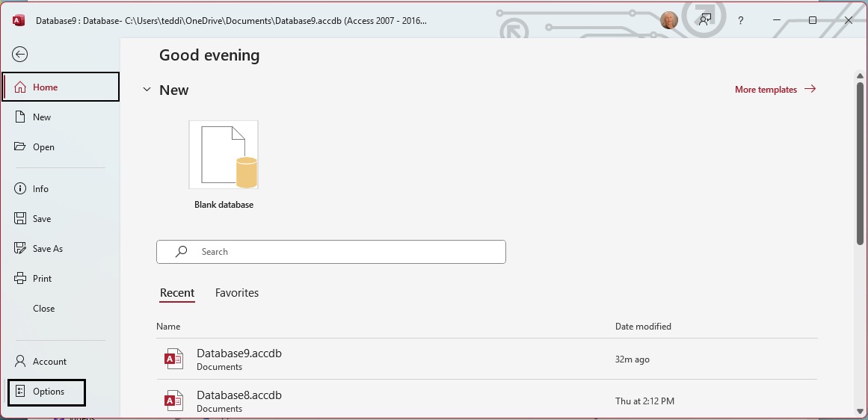Open Info page in the sidebar
Screen dimensions: 868x420
click(x=40, y=189)
